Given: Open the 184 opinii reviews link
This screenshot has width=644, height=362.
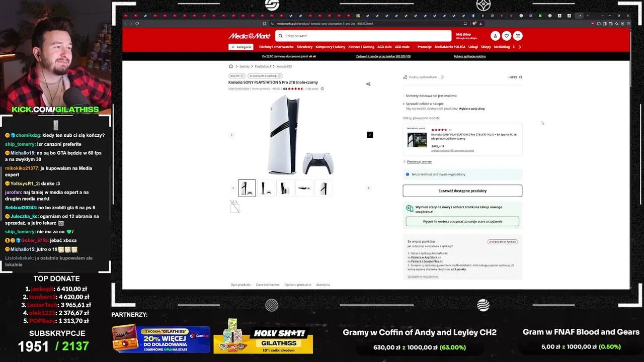Looking at the screenshot, I should coord(312,88).
